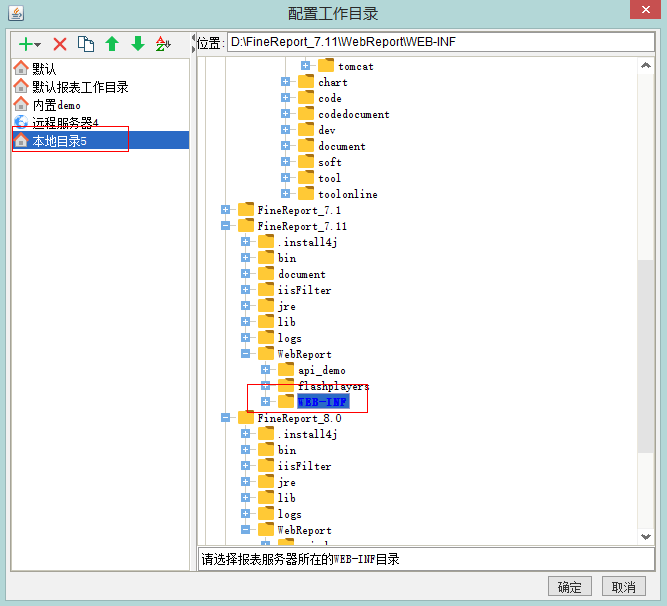Select the codedocument folder label

[x=353, y=114]
